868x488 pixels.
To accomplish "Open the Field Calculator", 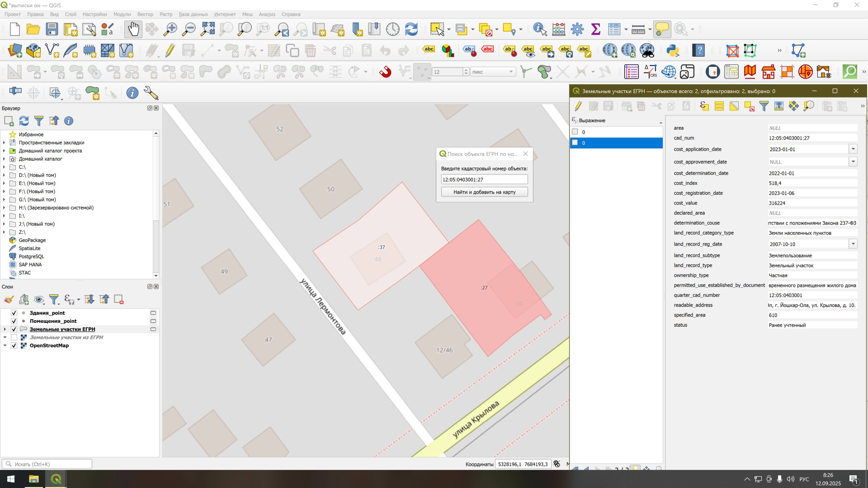I will 559,29.
